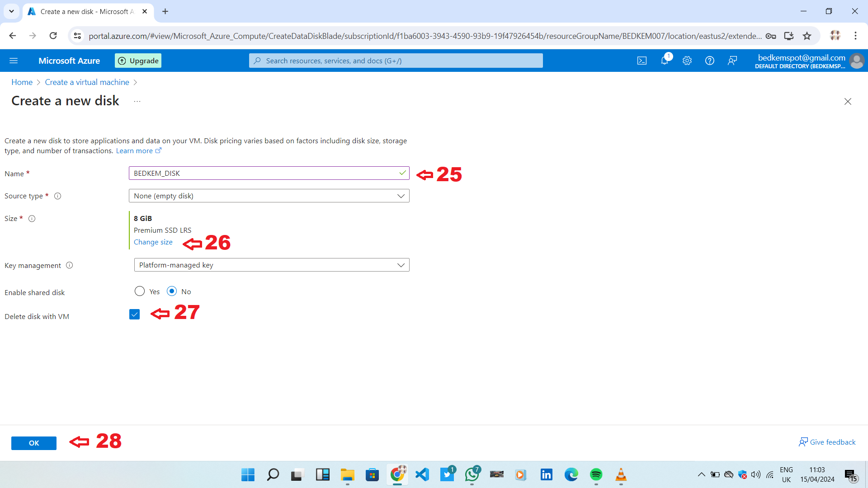Screen dimensions: 868x488
Task: Open the feedback icon in header
Action: click(732, 61)
